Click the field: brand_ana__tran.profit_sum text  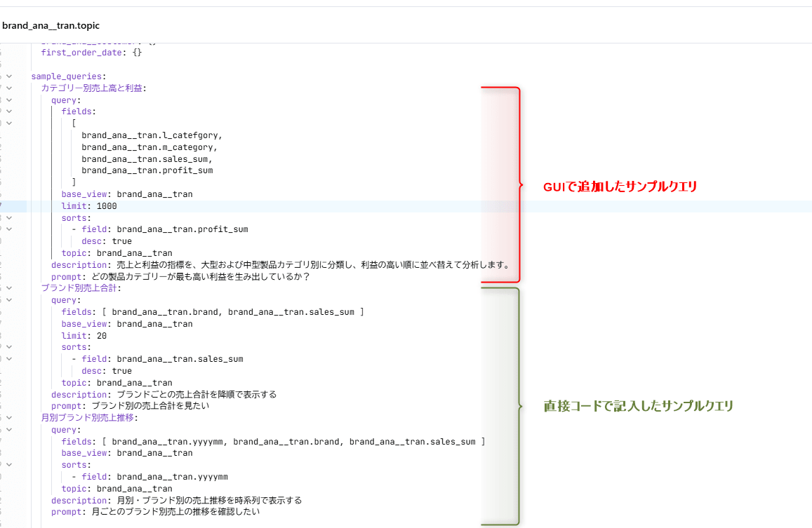pyautogui.click(x=165, y=229)
